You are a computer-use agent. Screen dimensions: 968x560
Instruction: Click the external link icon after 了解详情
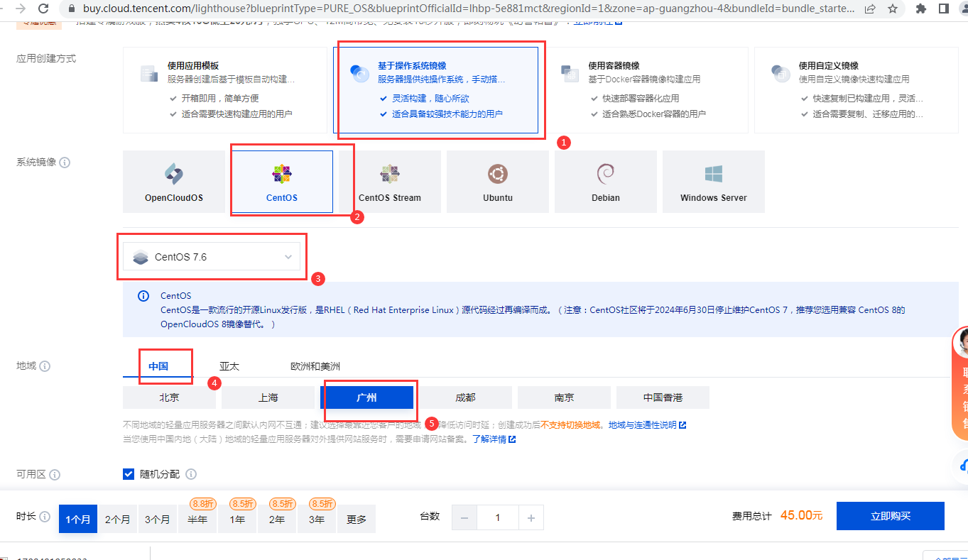512,439
